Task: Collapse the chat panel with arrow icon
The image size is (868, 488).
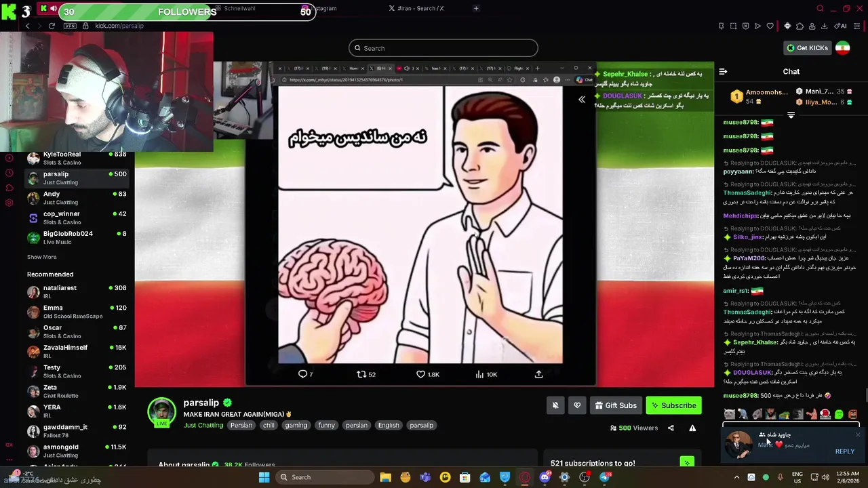Action: (x=723, y=71)
